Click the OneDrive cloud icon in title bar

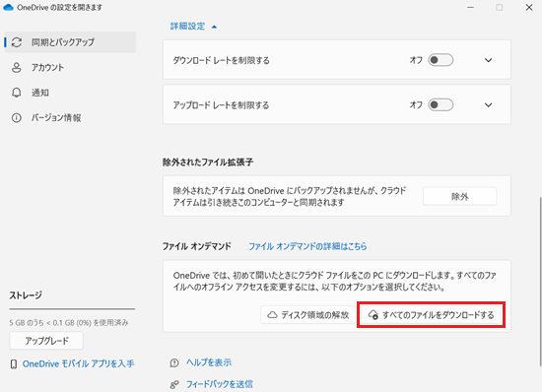8,7
